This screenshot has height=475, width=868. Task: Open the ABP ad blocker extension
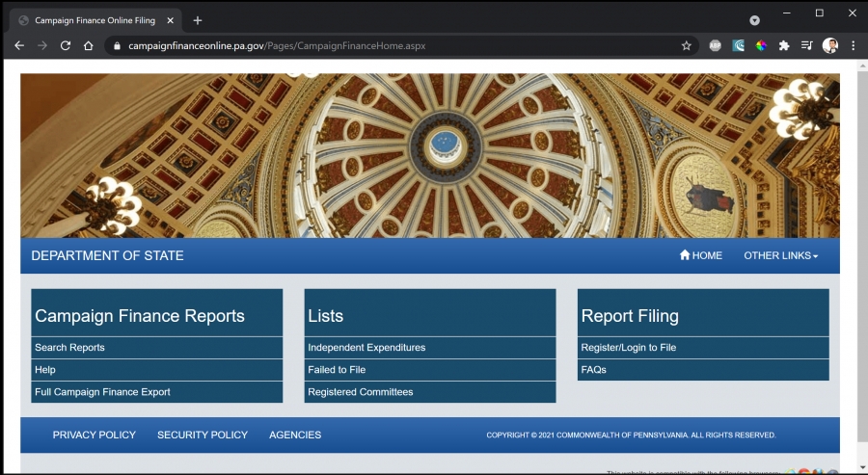(x=716, y=46)
